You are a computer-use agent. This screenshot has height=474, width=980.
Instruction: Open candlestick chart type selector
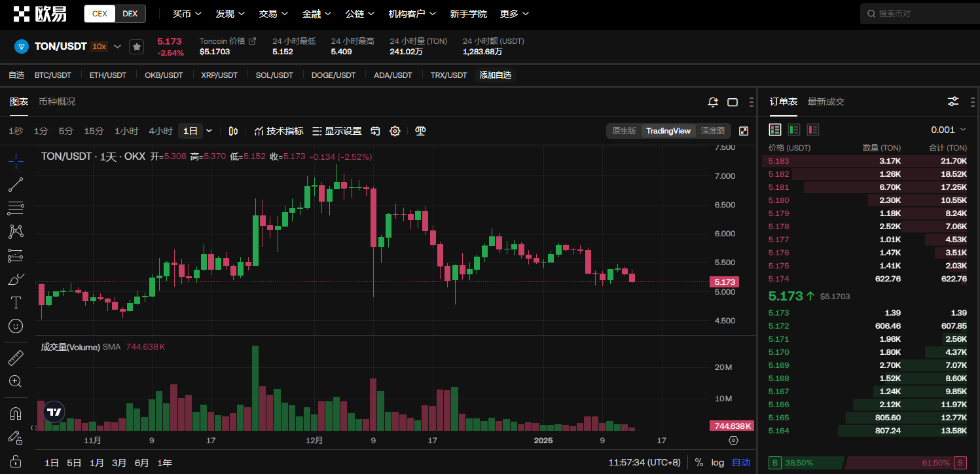(233, 131)
